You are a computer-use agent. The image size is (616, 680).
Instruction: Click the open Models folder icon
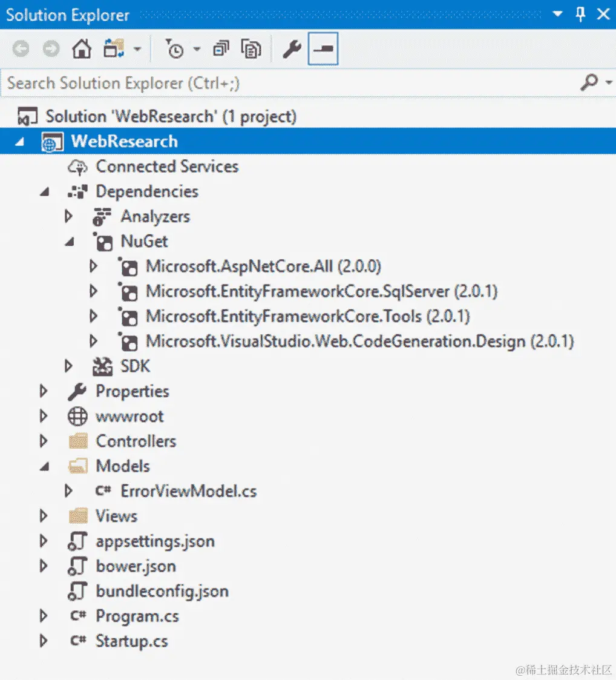point(78,466)
